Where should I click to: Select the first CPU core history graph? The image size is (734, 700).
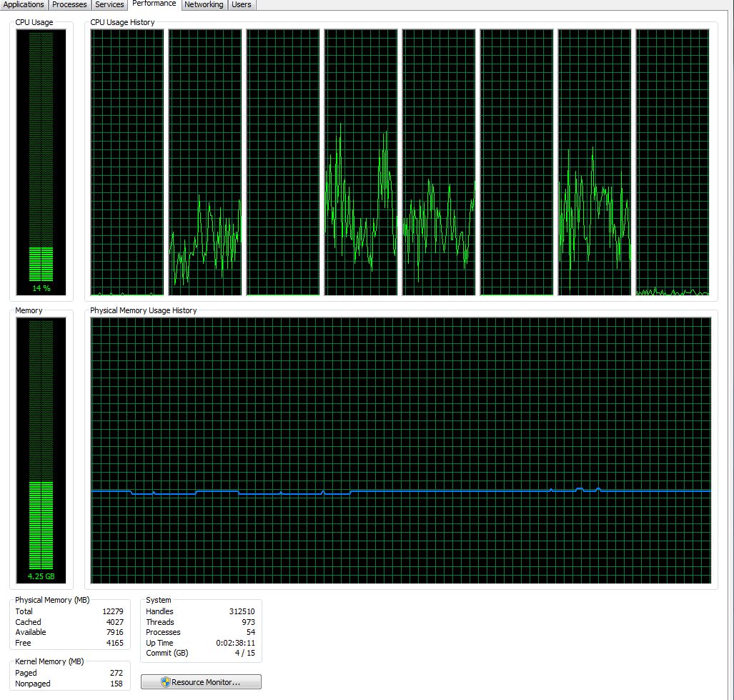pyautogui.click(x=127, y=162)
